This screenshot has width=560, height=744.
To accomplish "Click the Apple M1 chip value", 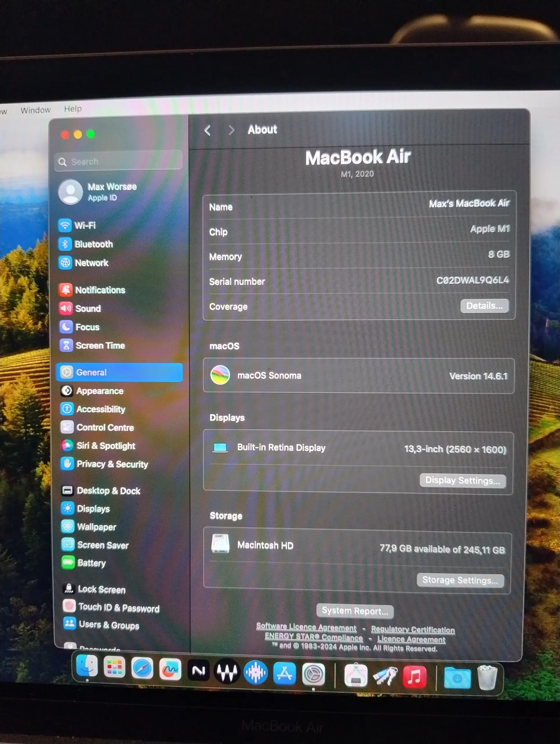I will coord(490,229).
